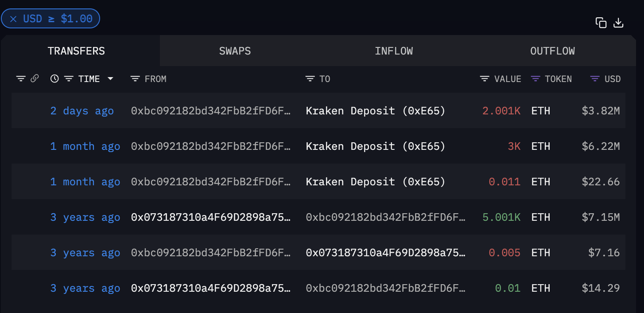644x313 pixels.
Task: Select the TRANSFERS tab
Action: 76,51
